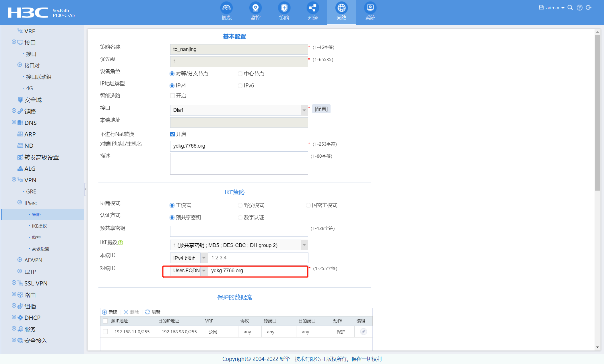The height and width of the screenshot is (364, 604).
Task: Uncheck the 不进行Nat转换 开启 checkbox
Action: pyautogui.click(x=172, y=134)
